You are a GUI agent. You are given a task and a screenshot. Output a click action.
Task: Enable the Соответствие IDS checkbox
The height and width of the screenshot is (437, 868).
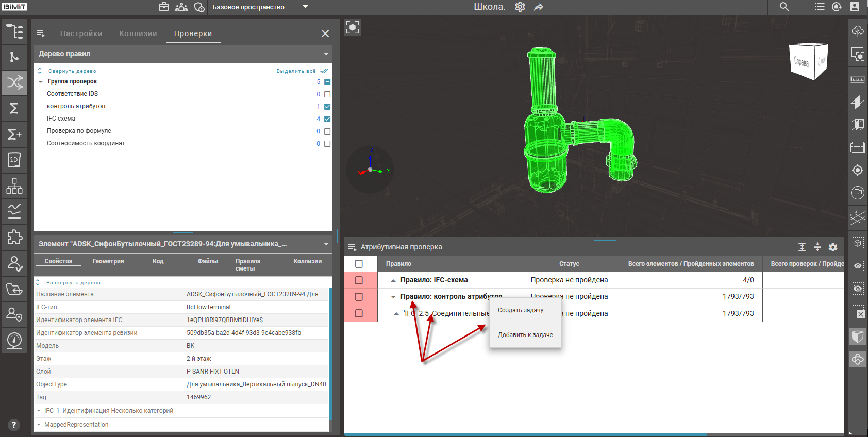pyautogui.click(x=327, y=94)
